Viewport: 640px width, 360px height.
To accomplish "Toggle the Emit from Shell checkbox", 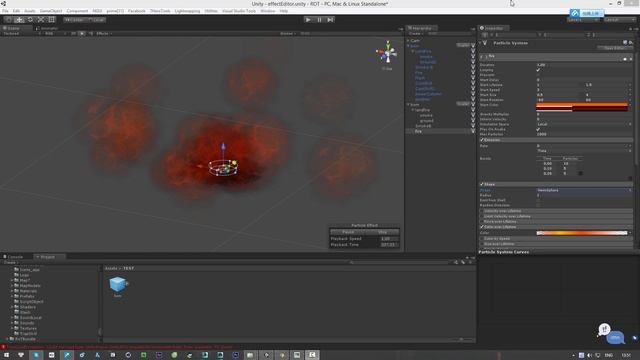I will [x=538, y=200].
